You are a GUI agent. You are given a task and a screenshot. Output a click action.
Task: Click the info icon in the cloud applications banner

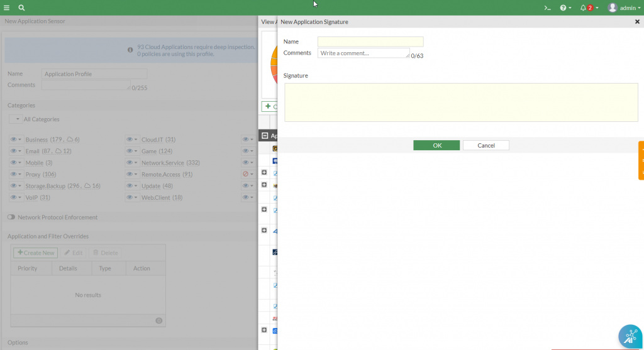click(x=130, y=49)
